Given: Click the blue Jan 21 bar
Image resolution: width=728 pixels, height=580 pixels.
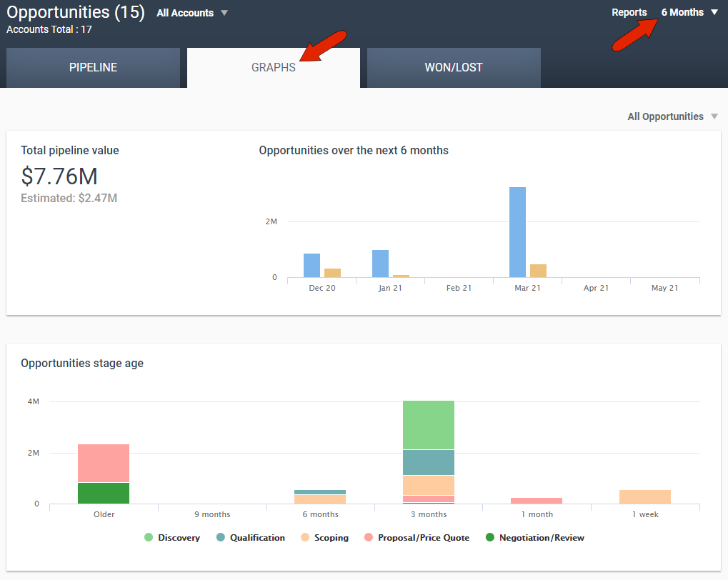Looking at the screenshot, I should (380, 264).
